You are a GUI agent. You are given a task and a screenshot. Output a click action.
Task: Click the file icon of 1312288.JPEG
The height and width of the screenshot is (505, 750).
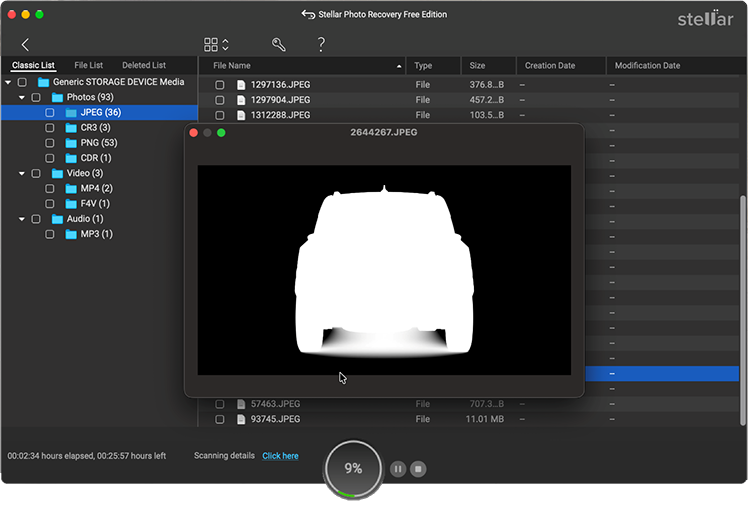click(x=241, y=115)
